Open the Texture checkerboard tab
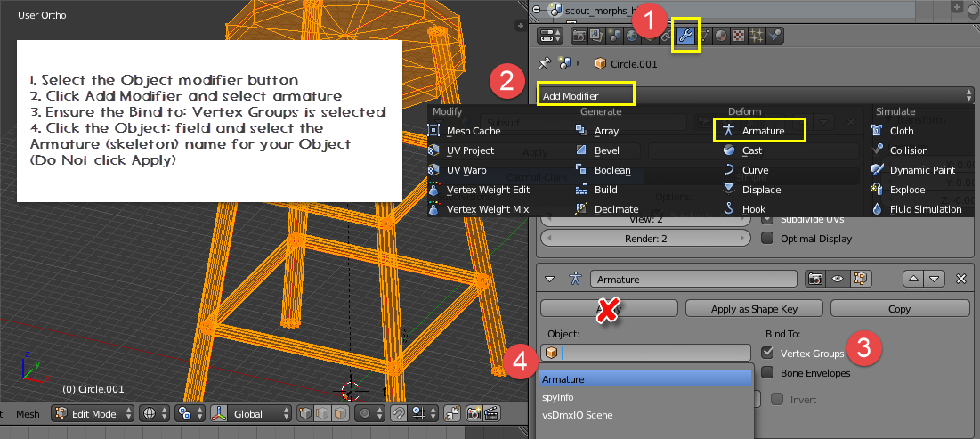This screenshot has height=439, width=980. [x=739, y=37]
